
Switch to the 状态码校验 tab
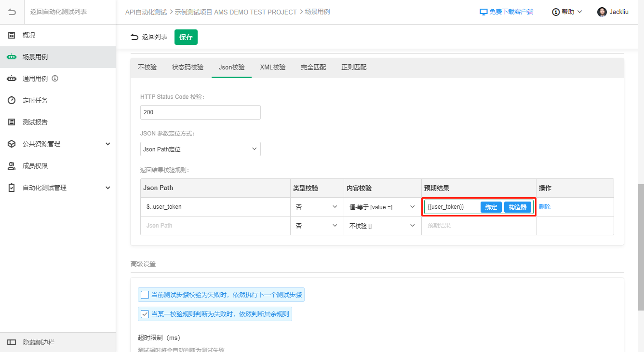(188, 68)
